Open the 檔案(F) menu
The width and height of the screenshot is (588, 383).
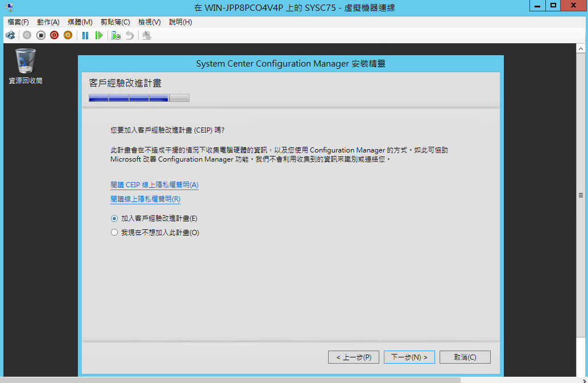(x=18, y=22)
